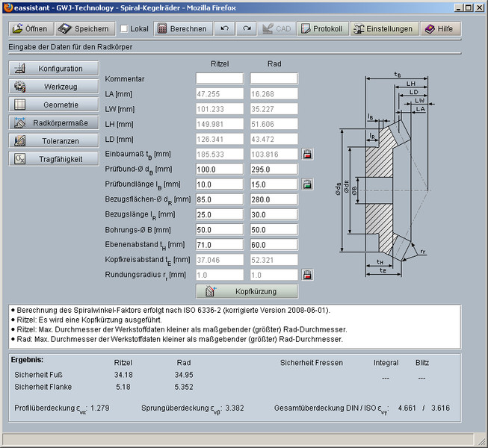Open the Hilfe help book
The height and width of the screenshot is (448, 488).
coord(439,29)
